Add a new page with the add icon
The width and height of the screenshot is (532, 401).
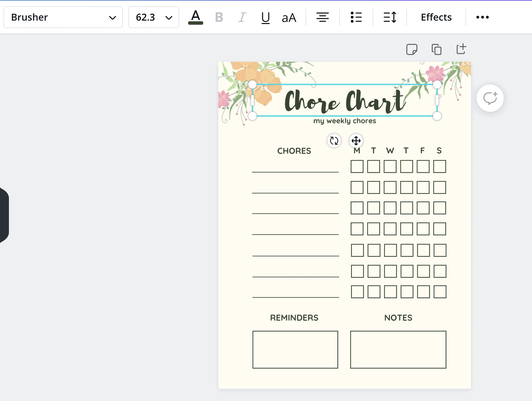point(461,49)
